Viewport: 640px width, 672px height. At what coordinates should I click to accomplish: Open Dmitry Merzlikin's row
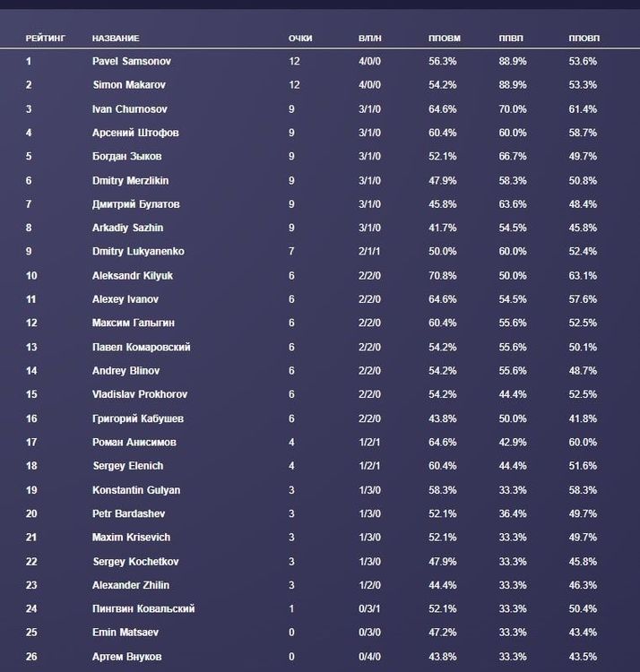132,180
